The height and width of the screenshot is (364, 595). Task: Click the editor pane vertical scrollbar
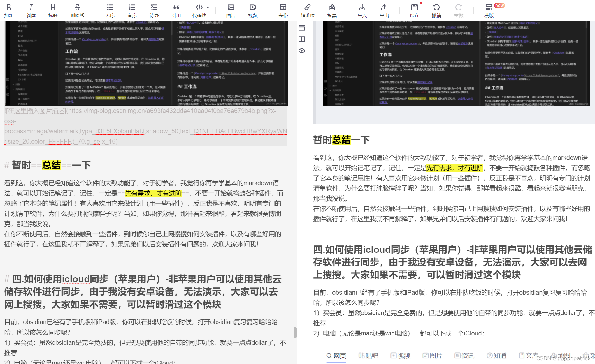[295, 332]
